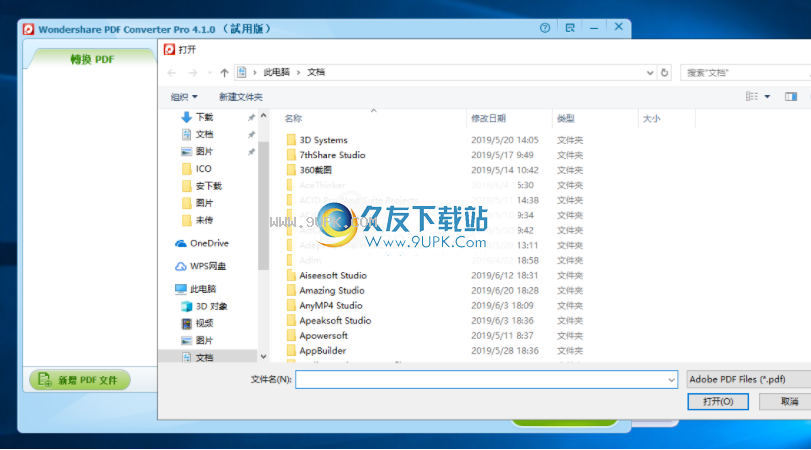Select 图片 under 此电脑
The image size is (811, 450).
click(204, 340)
